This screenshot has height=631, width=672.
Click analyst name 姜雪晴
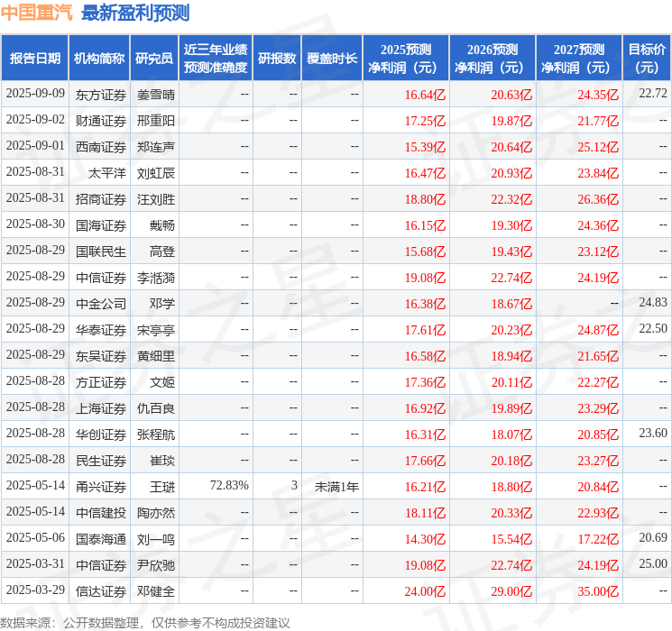point(155,94)
